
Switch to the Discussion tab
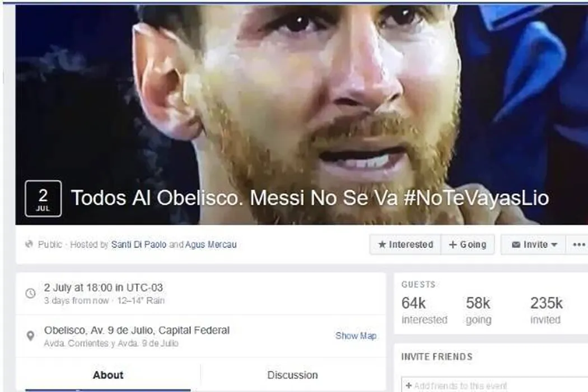(x=292, y=375)
